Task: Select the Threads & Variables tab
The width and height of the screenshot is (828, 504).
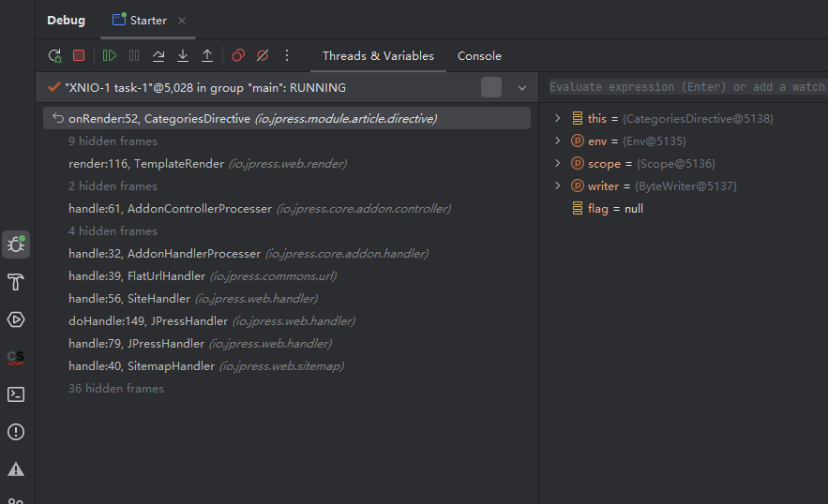Action: pos(378,56)
